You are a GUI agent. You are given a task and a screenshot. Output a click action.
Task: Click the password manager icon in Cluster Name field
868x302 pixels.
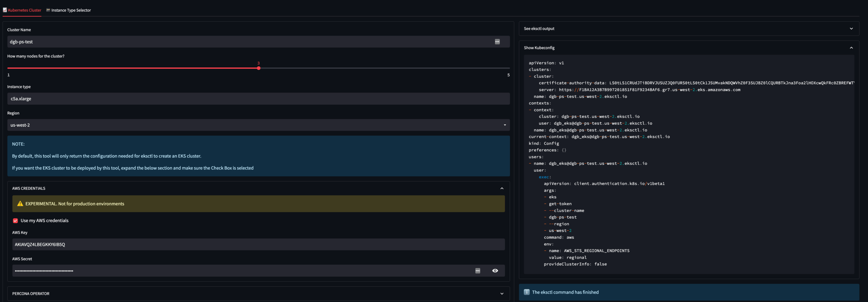[497, 42]
